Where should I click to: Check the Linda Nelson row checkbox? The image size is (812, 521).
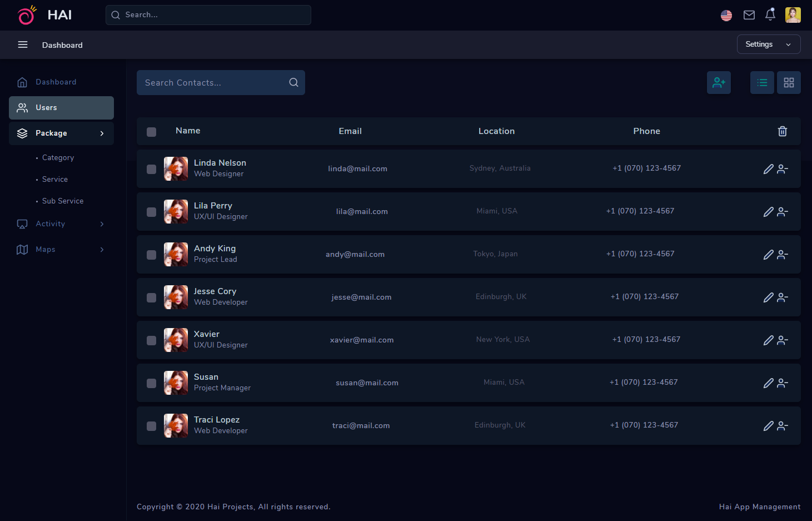[x=151, y=169]
